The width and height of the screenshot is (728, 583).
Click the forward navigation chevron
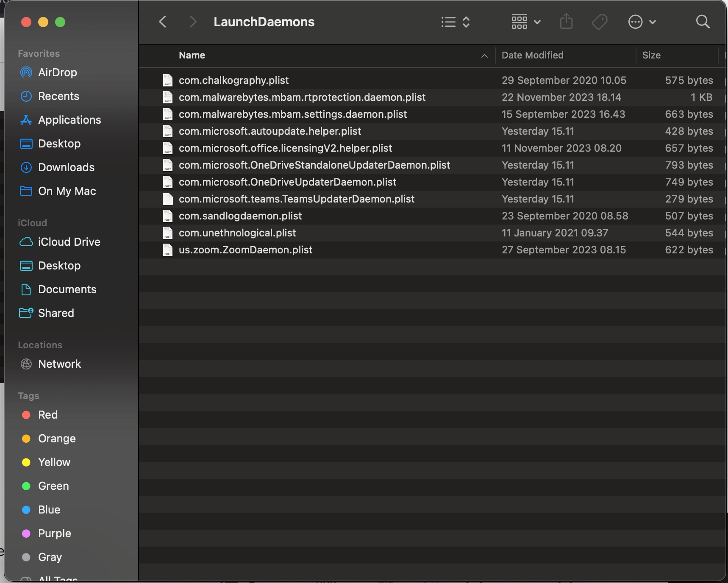pyautogui.click(x=193, y=22)
